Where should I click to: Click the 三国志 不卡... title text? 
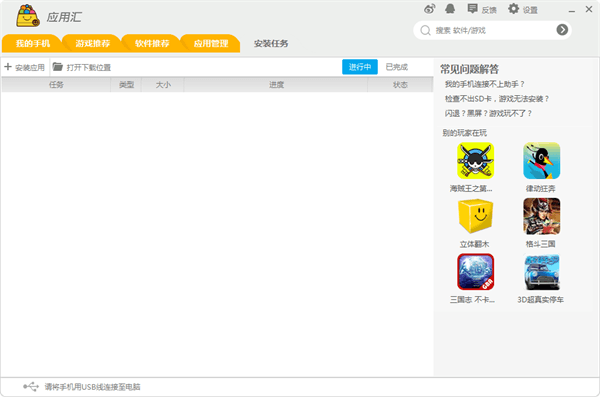[x=472, y=299]
